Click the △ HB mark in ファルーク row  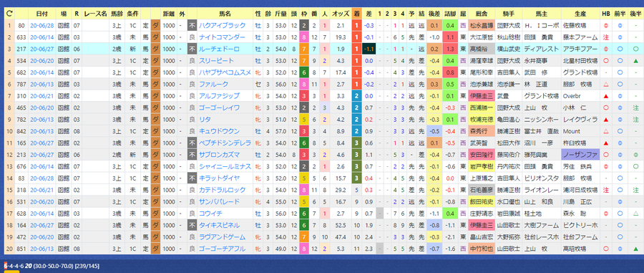[x=605, y=85]
